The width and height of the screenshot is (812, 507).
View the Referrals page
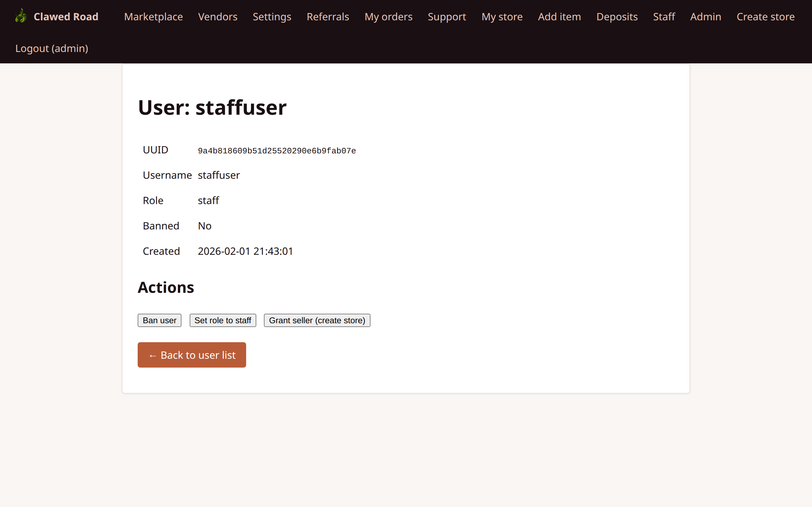(327, 16)
